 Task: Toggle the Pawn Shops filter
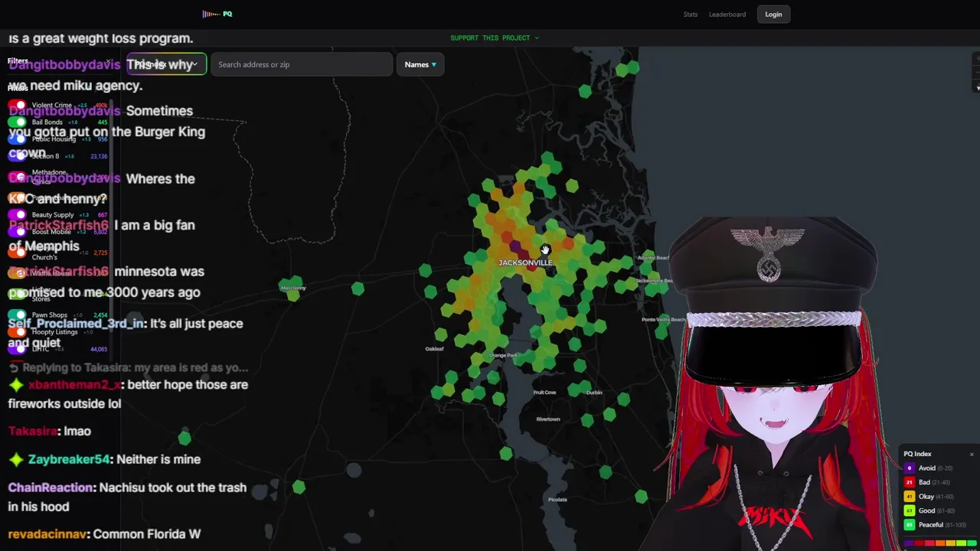(x=17, y=315)
